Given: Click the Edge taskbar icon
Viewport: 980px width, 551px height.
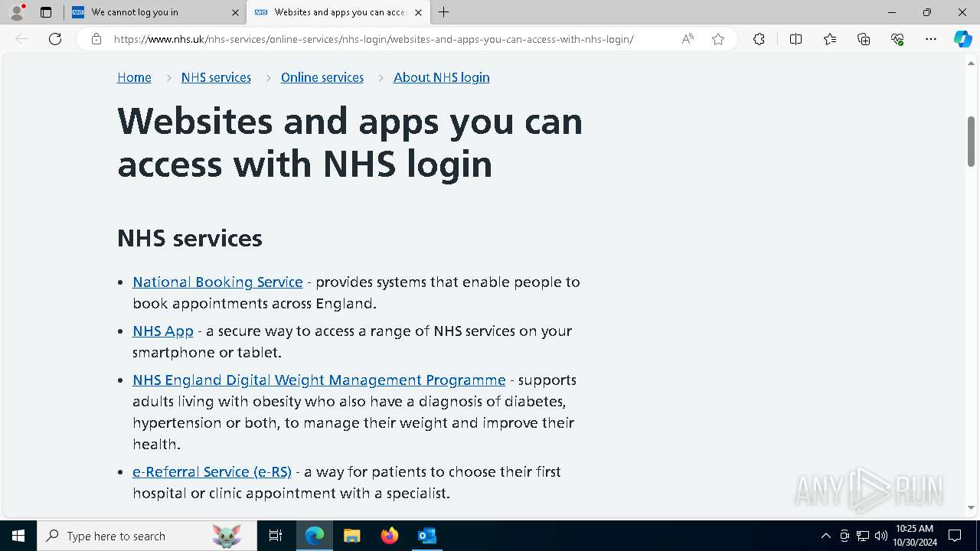Looking at the screenshot, I should pyautogui.click(x=315, y=536).
